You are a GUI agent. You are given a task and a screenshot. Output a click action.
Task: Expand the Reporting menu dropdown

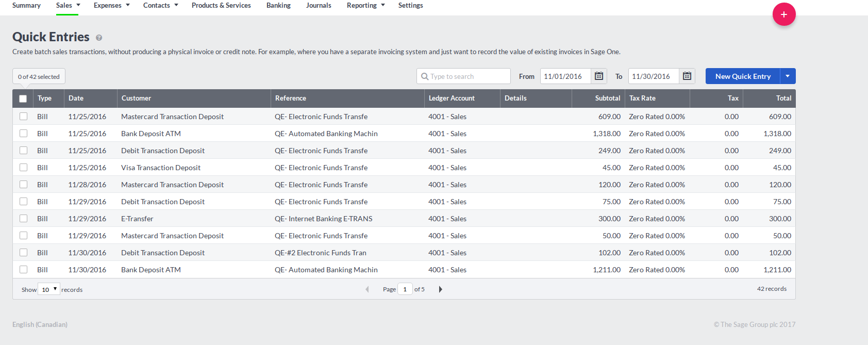point(383,5)
